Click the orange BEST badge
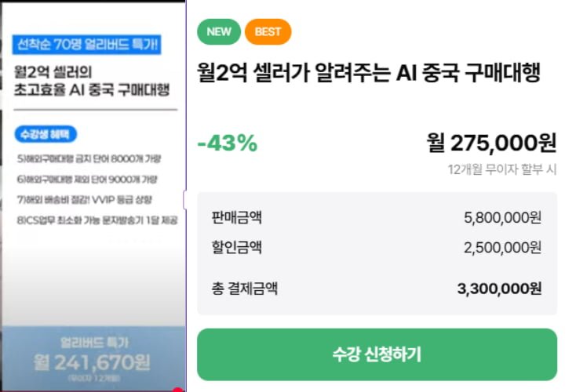576x392 pixels. tap(268, 31)
